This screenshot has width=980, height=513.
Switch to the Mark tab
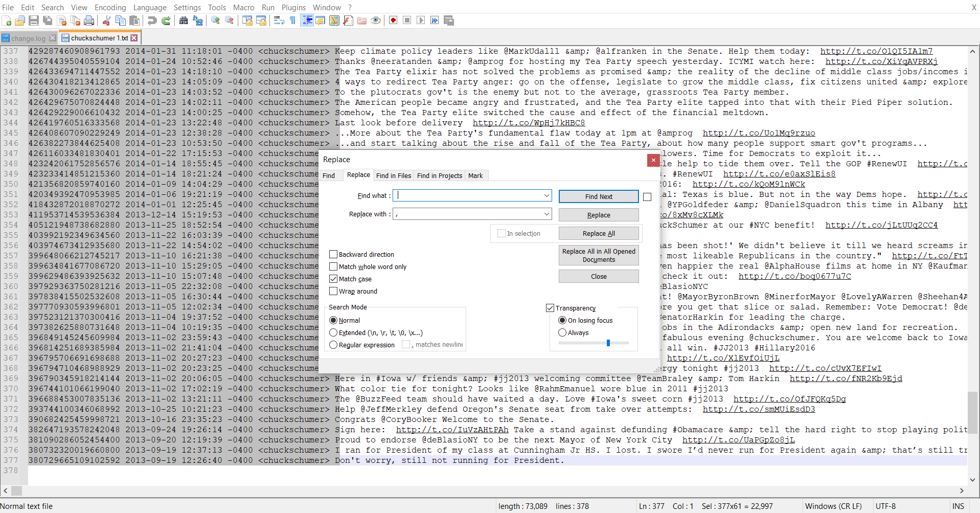475,175
